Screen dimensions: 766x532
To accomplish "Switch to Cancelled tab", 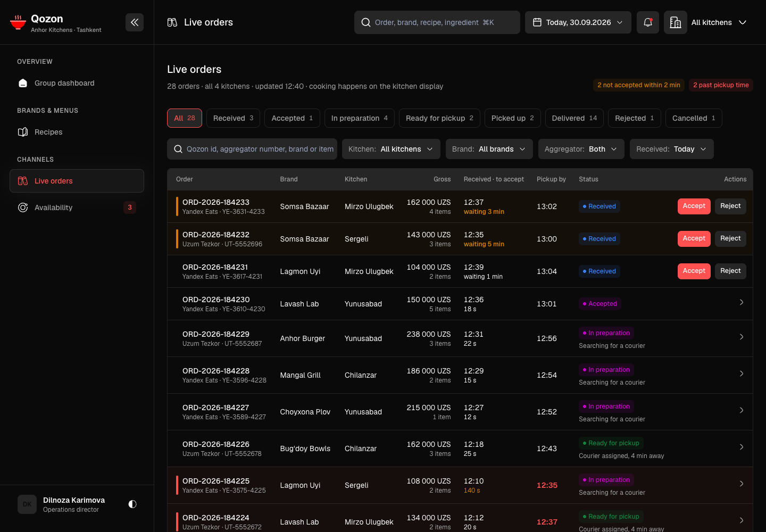I will 694,118.
